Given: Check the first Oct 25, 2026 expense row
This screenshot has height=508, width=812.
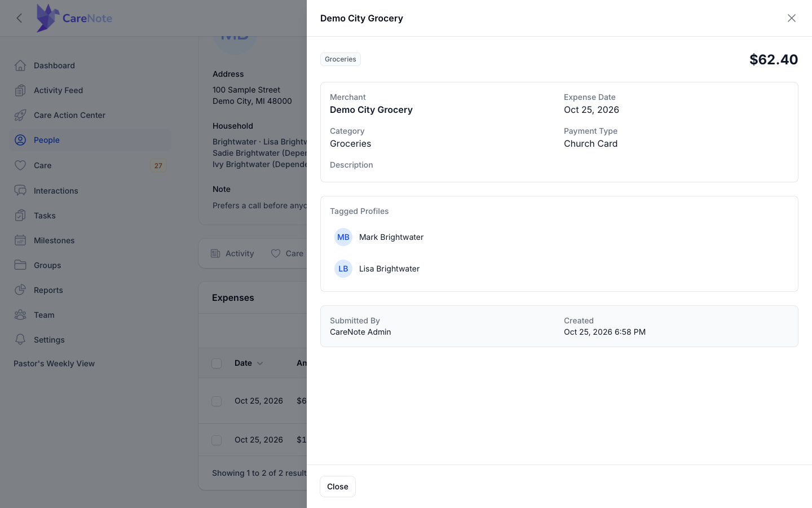Looking at the screenshot, I should click(217, 401).
